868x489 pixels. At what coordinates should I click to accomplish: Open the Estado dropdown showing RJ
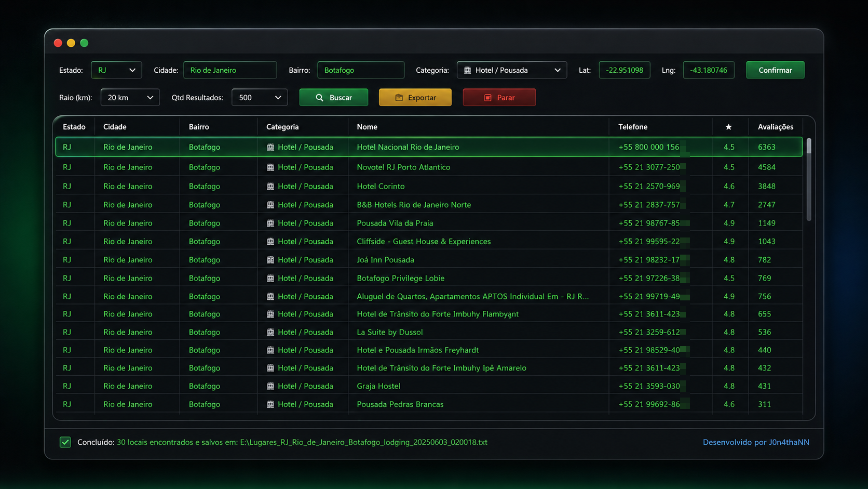tap(116, 70)
